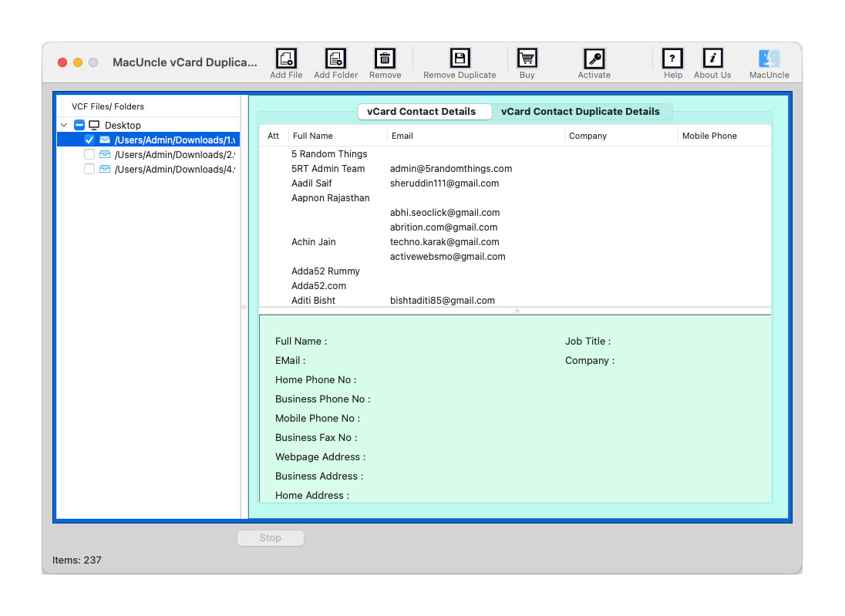Click the Full Name detail label

coord(301,341)
